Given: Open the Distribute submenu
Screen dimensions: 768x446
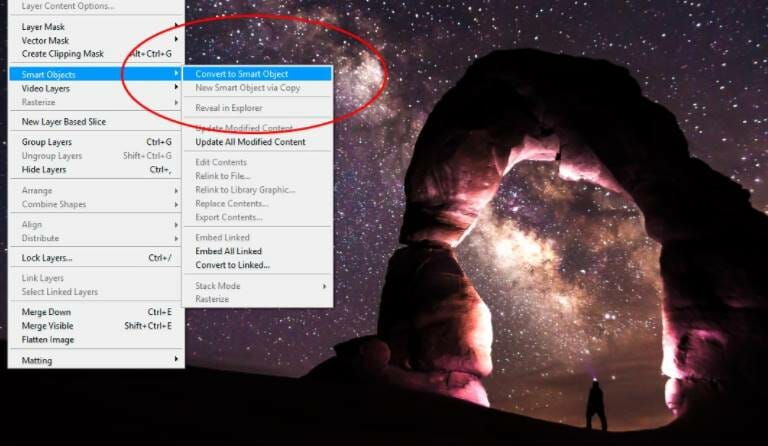Looking at the screenshot, I should coord(96,238).
